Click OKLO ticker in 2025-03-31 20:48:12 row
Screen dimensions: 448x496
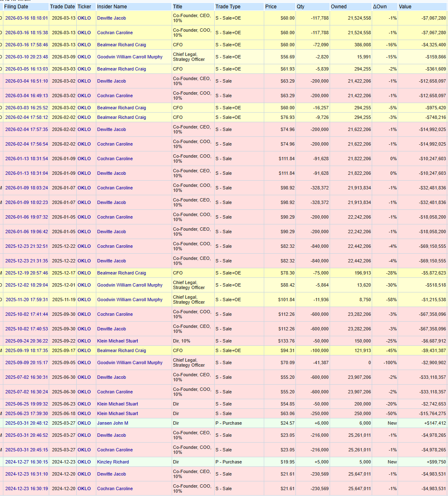tap(84, 423)
